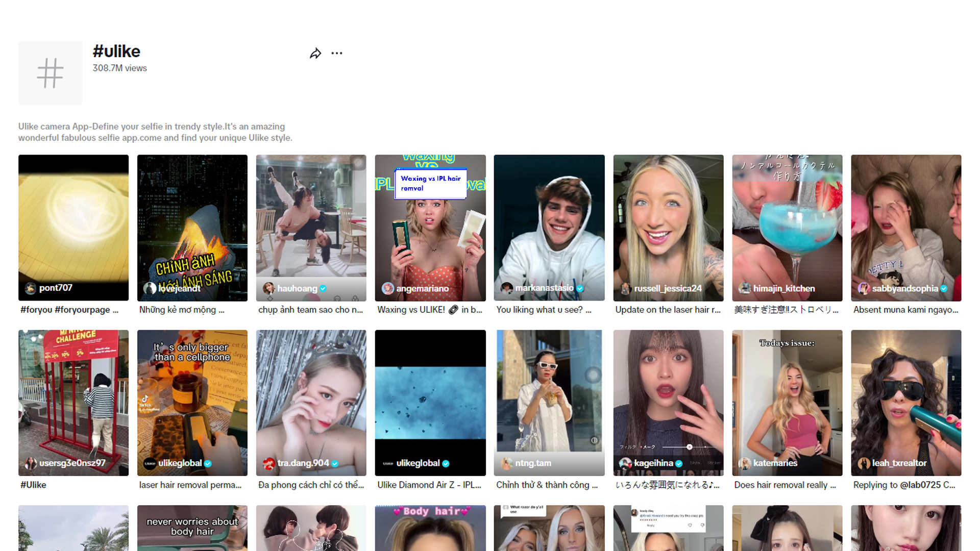Click caption 'Does hair removal really ...'

pos(785,485)
